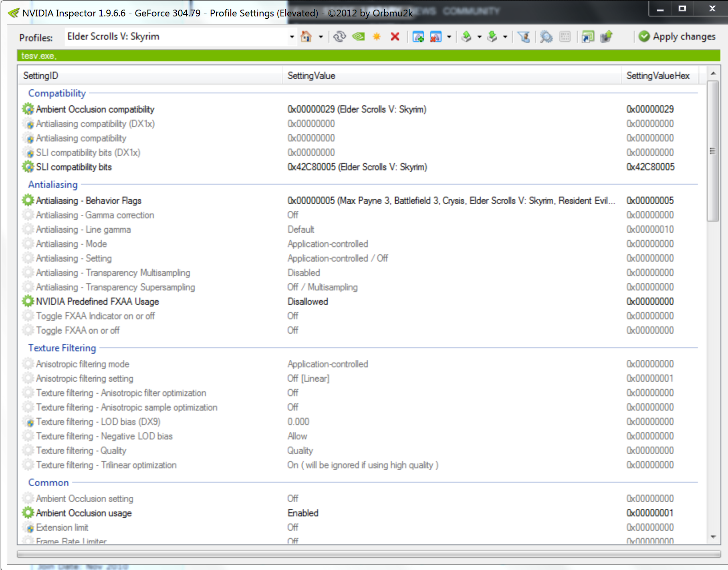Click the orange sun create profile icon

pyautogui.click(x=377, y=37)
